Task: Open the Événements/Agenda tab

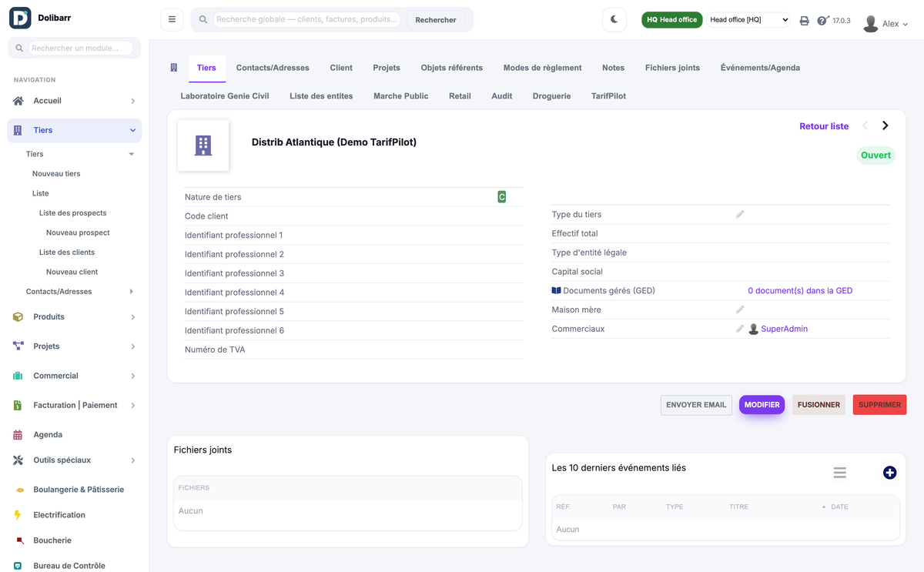Action: 760,68
